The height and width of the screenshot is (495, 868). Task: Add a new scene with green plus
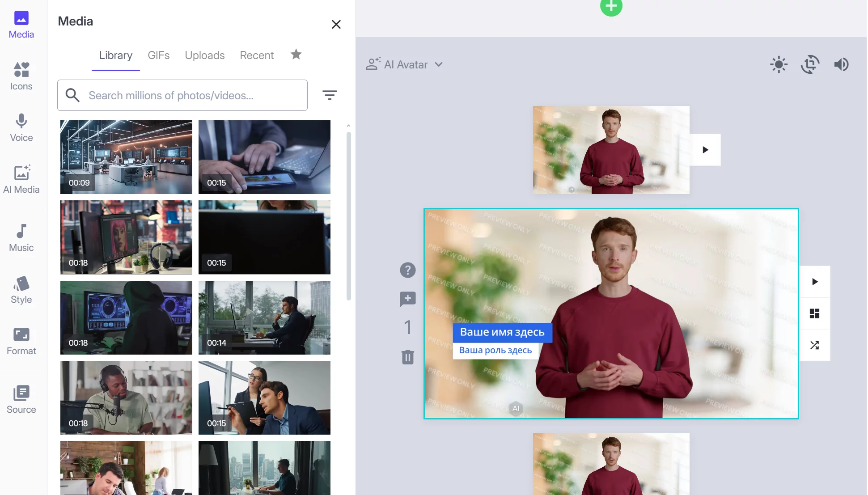(611, 6)
